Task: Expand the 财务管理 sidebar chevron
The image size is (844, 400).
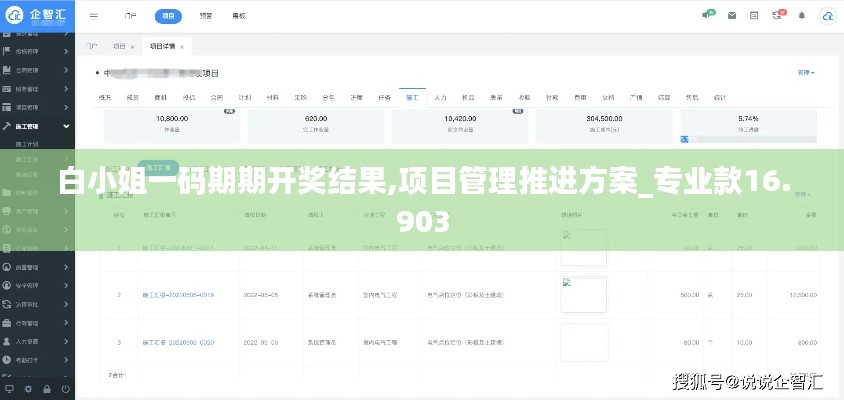Action: pos(66,89)
